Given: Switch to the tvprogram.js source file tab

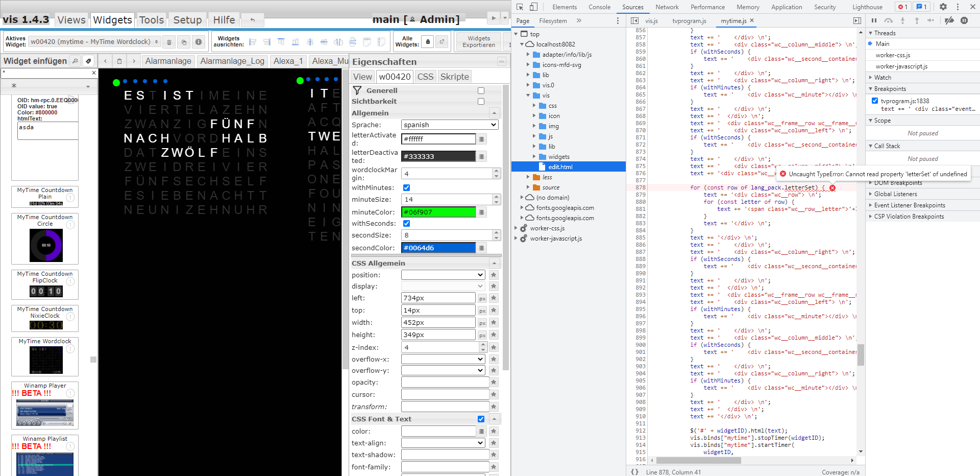Looking at the screenshot, I should 689,20.
